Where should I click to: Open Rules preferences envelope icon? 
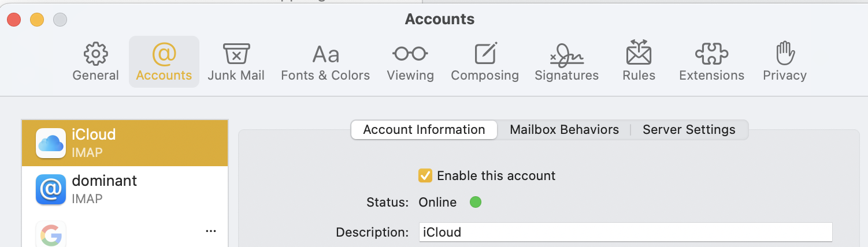coord(639,53)
